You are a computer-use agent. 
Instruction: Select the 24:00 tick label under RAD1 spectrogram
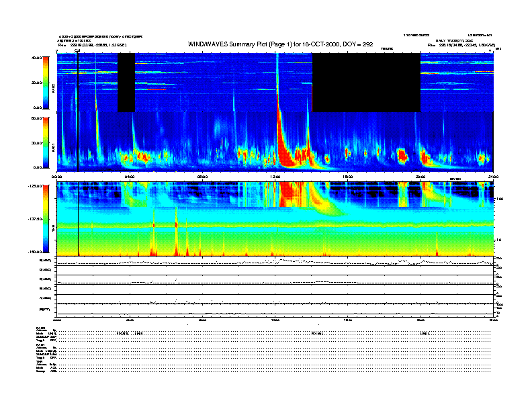pos(493,177)
